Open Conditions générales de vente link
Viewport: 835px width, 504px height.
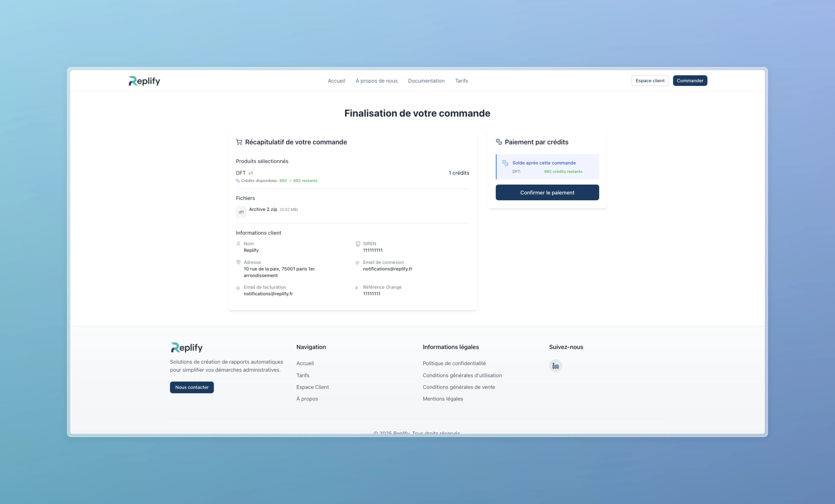(458, 387)
